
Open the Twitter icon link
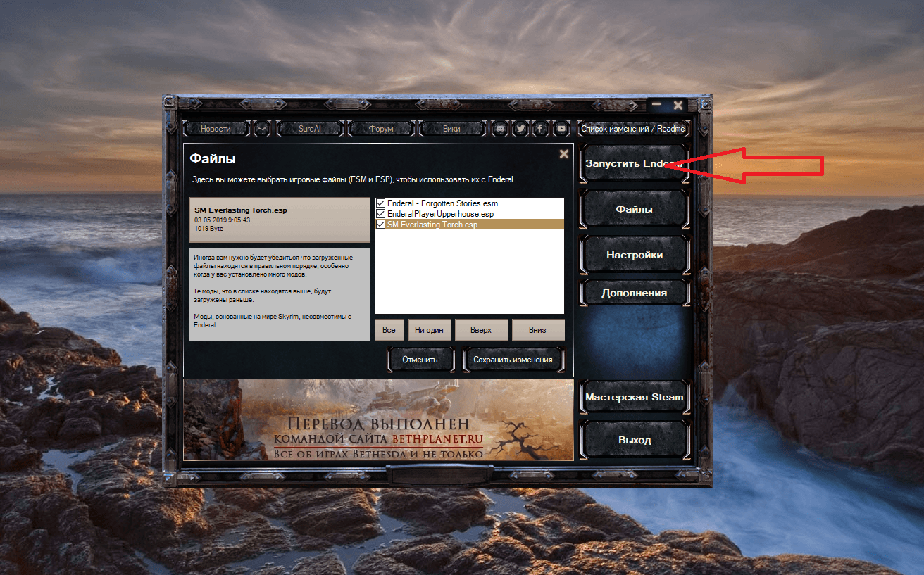(520, 129)
